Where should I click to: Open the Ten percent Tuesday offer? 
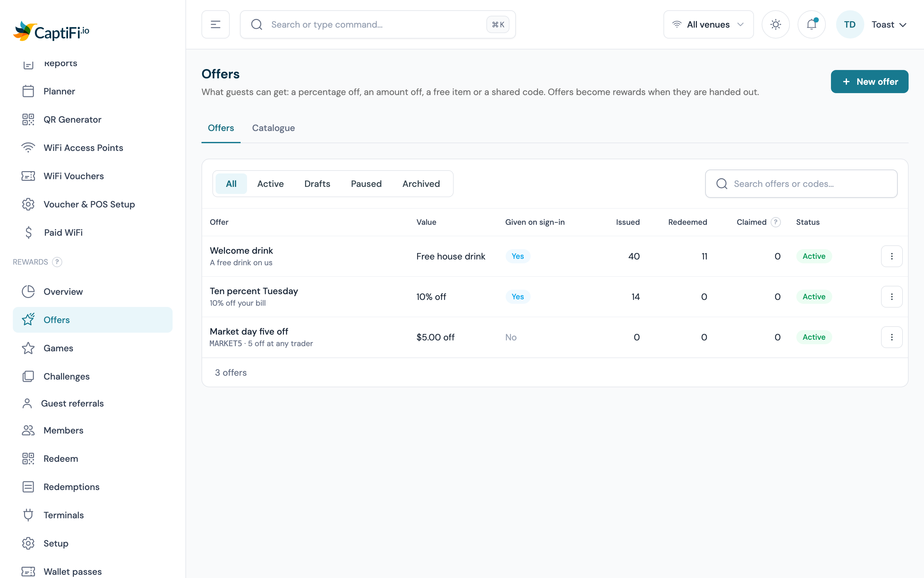pyautogui.click(x=253, y=291)
